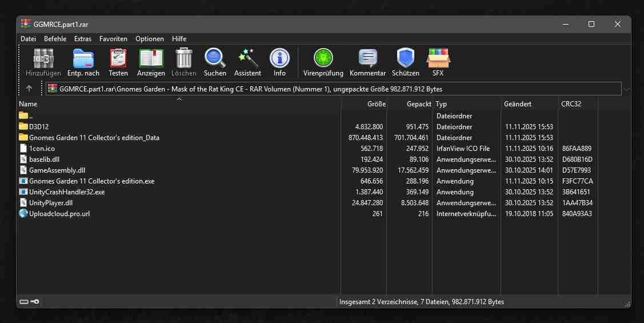Click the status bar total summary text
Screen dimensions: 644x323
[421, 302]
